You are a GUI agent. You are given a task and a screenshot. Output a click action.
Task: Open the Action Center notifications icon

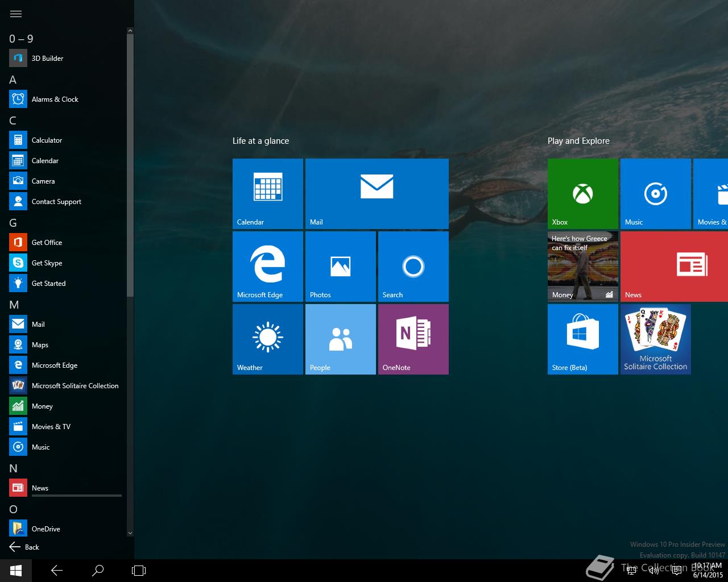[677, 570]
